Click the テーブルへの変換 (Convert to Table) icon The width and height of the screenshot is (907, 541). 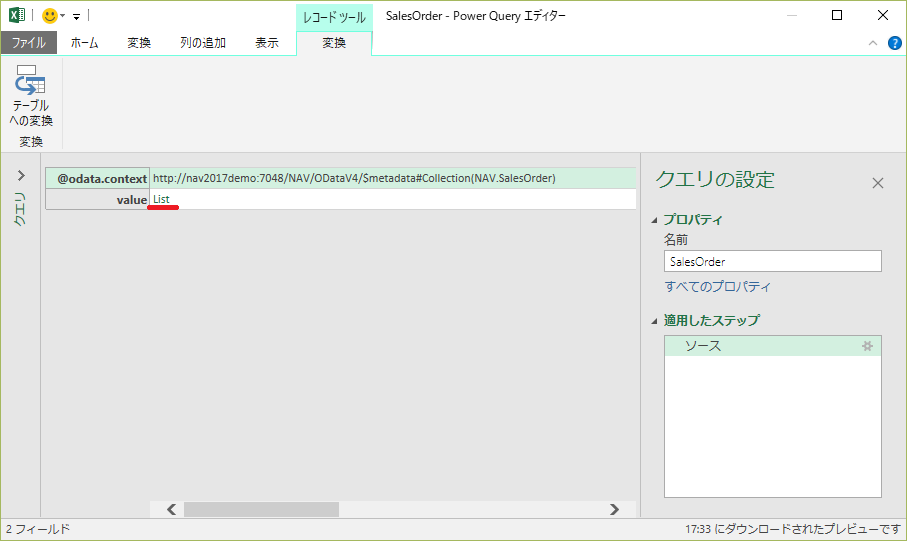coord(31,95)
